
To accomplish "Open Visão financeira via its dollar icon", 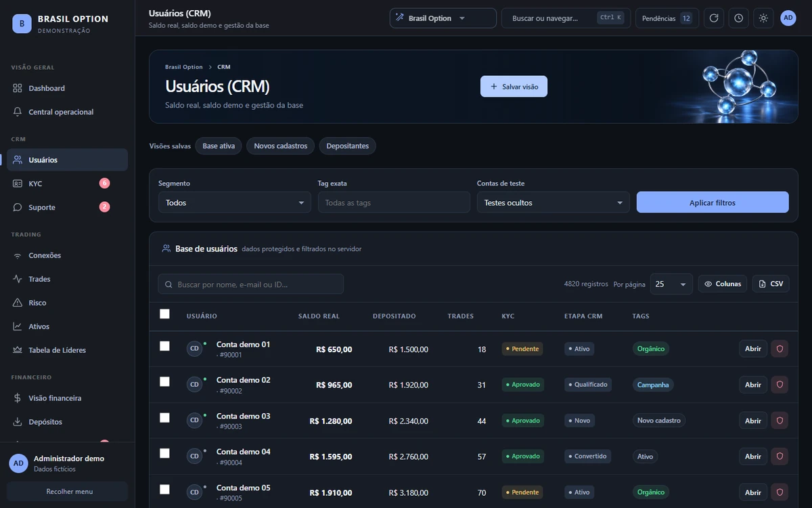I will coord(18,398).
